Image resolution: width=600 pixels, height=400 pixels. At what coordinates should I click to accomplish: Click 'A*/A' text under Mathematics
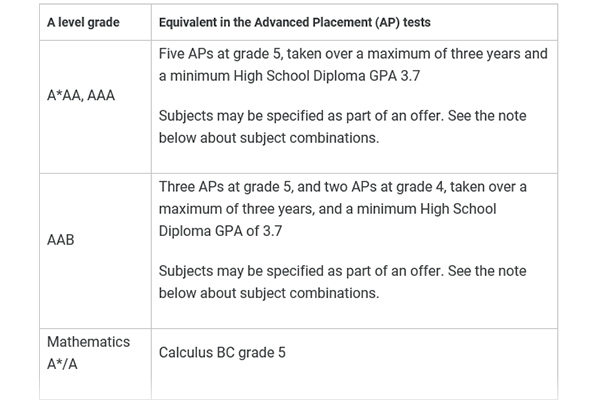pyautogui.click(x=62, y=364)
